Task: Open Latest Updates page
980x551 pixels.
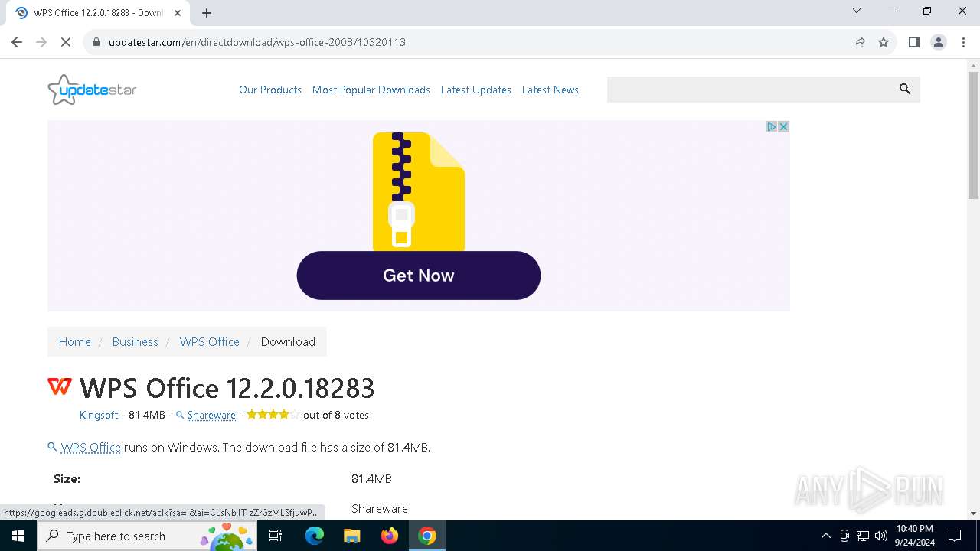Action: [x=476, y=90]
